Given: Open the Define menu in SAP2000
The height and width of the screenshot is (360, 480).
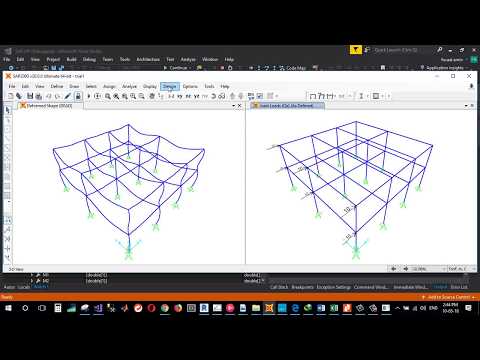Looking at the screenshot, I should point(57,86).
